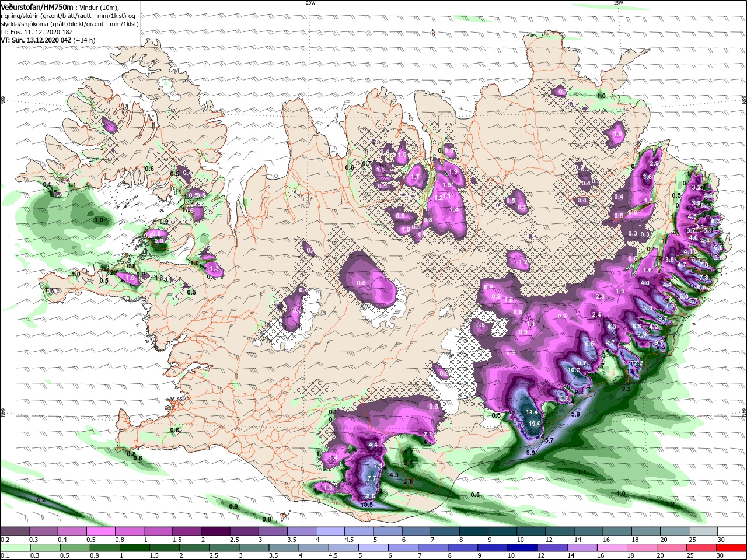Pick the darkest purple 2–2.5 snow legend swatch
This screenshot has width=747, height=560.
click(x=215, y=531)
